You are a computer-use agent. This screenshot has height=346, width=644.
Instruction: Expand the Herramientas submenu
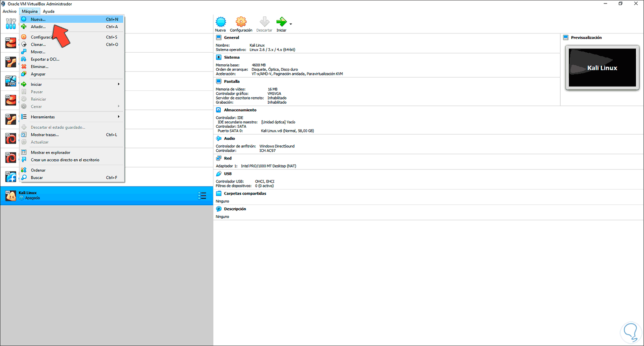point(72,117)
